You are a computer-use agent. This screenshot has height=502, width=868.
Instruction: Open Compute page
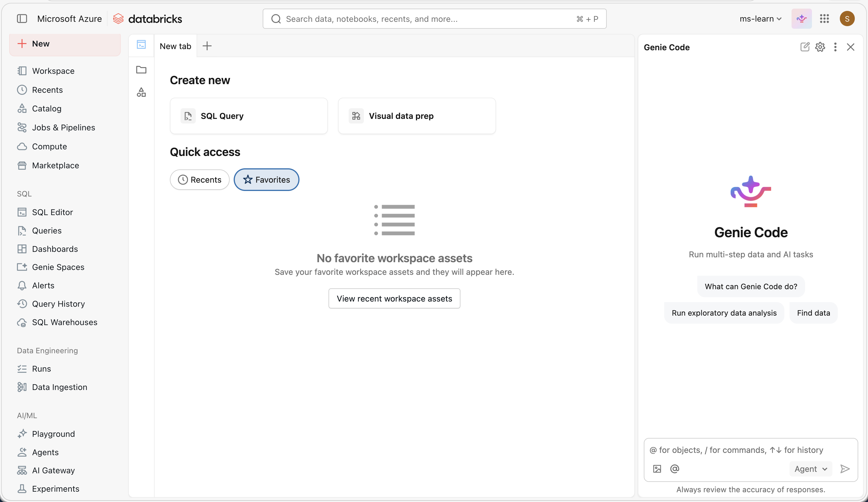click(x=65, y=146)
